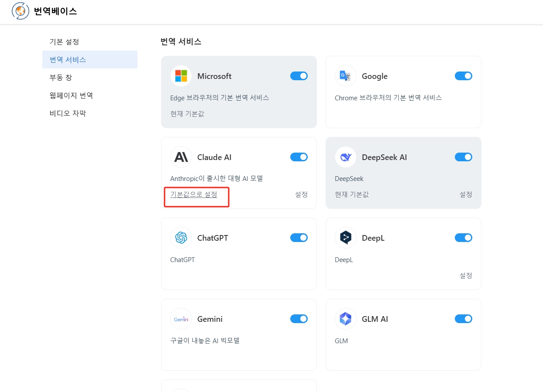Click the Gemini logo icon
543x392 pixels.
point(181,319)
